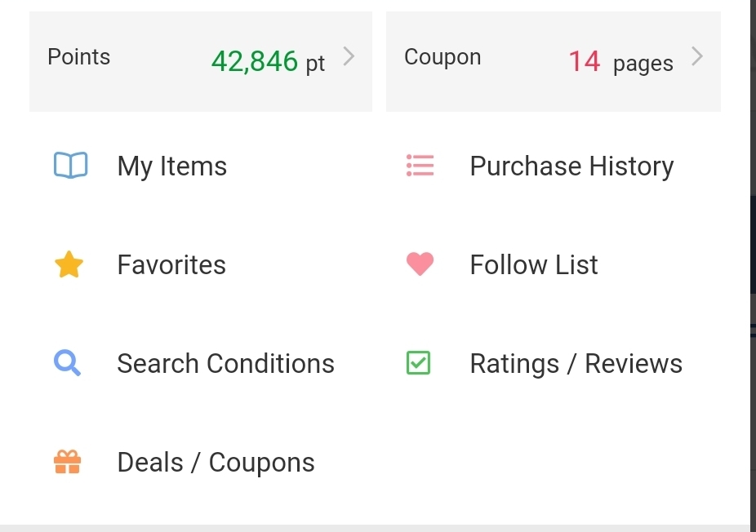The image size is (756, 532).
Task: View Ratings / Reviews page
Action: pyautogui.click(x=576, y=364)
